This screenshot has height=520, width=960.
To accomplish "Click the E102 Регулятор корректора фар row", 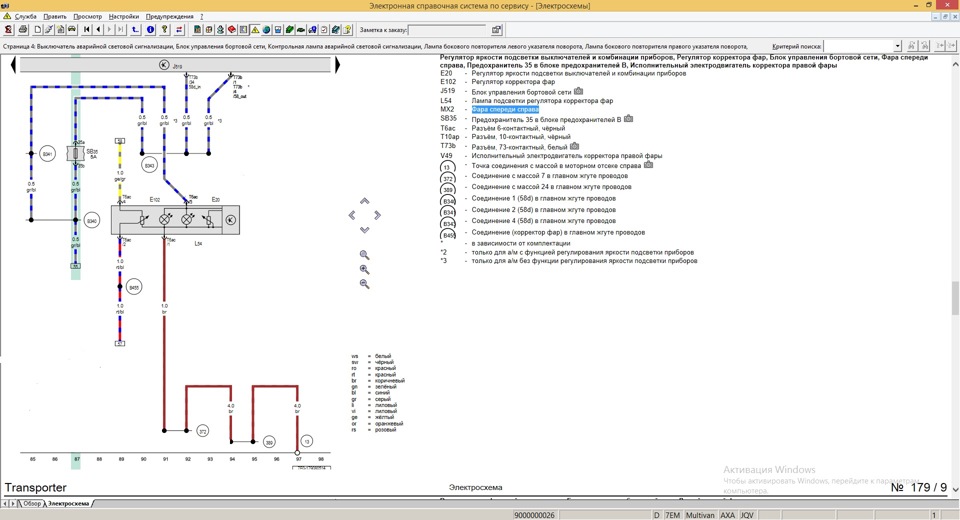I will (x=498, y=82).
